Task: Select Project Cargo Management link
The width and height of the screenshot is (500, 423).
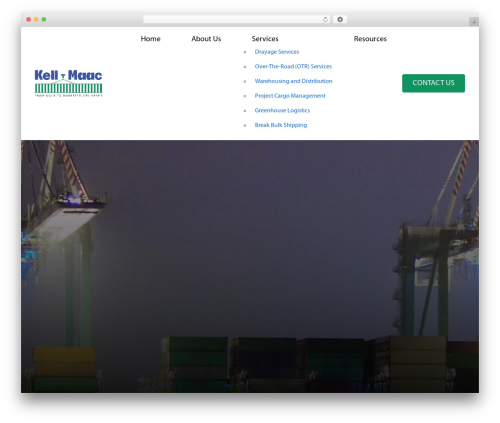Action: tap(290, 96)
